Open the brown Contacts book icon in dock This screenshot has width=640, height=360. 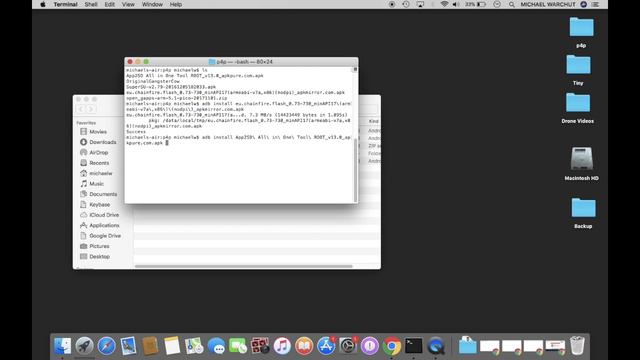(150, 346)
